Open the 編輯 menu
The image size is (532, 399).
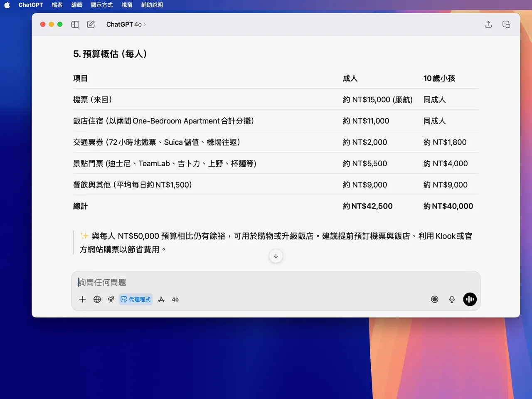coord(77,5)
